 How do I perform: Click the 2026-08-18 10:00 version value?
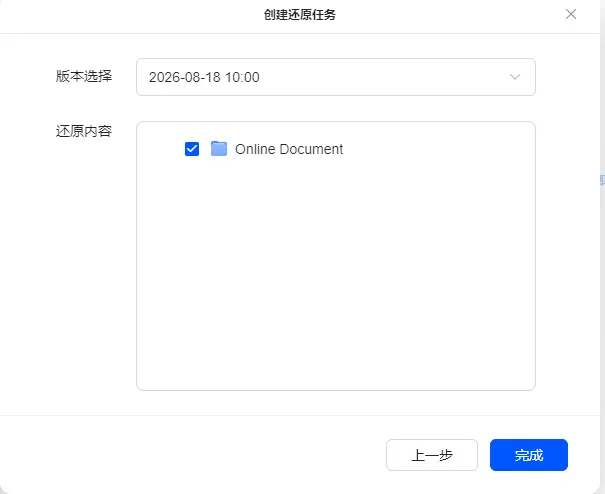204,77
